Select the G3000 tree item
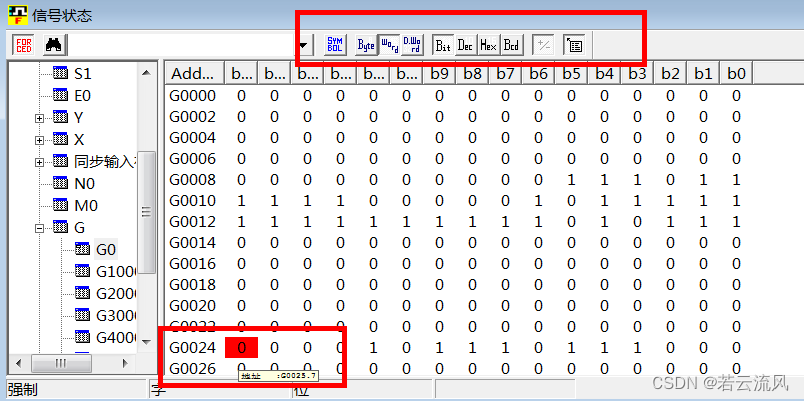The height and width of the screenshot is (401, 804). [x=116, y=315]
